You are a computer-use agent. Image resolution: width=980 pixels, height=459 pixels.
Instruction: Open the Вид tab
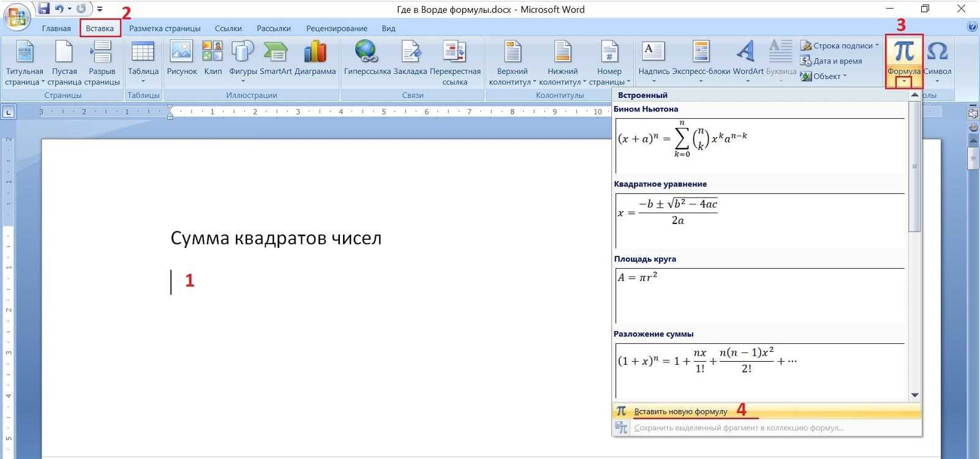[388, 28]
